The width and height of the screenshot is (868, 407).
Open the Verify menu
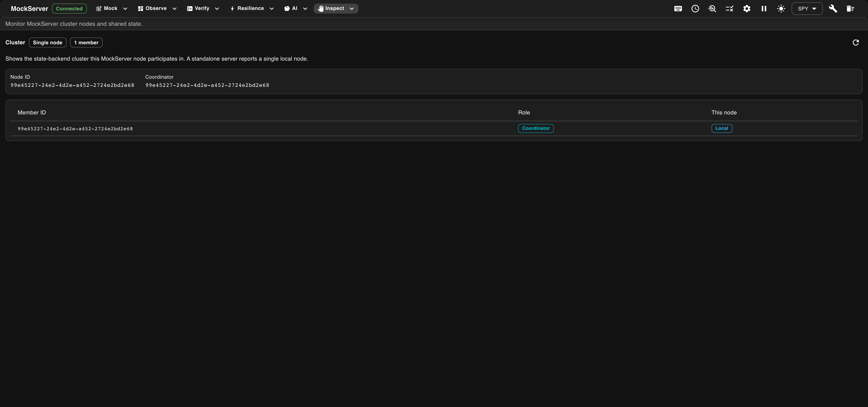(x=203, y=8)
